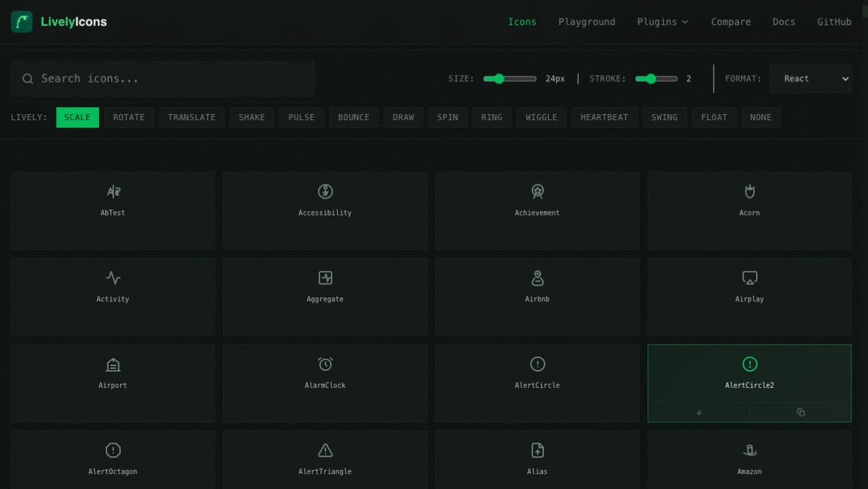
Task: Select the Accessibility icon
Action: [x=325, y=210]
